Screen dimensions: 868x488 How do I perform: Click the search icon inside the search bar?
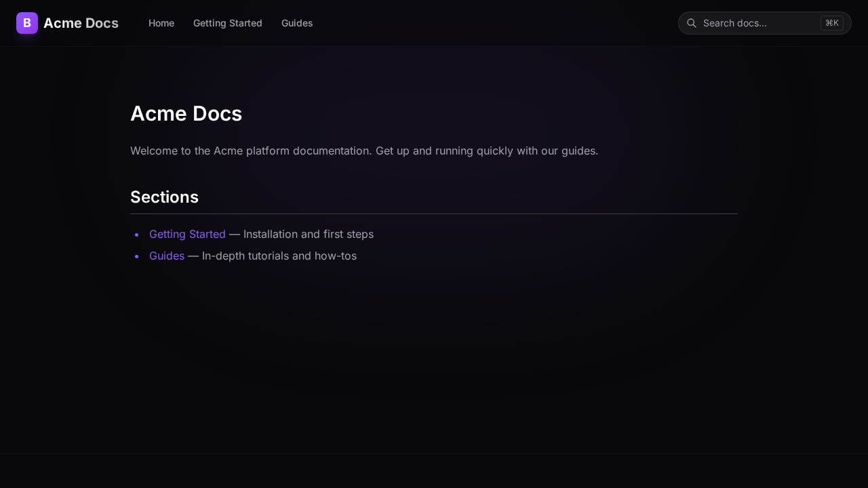(692, 22)
